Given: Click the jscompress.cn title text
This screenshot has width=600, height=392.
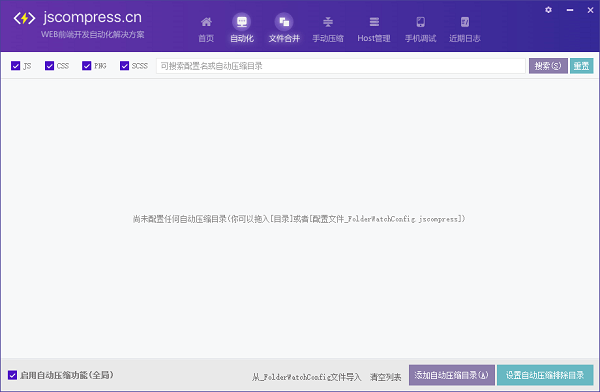Looking at the screenshot, I should (x=92, y=17).
